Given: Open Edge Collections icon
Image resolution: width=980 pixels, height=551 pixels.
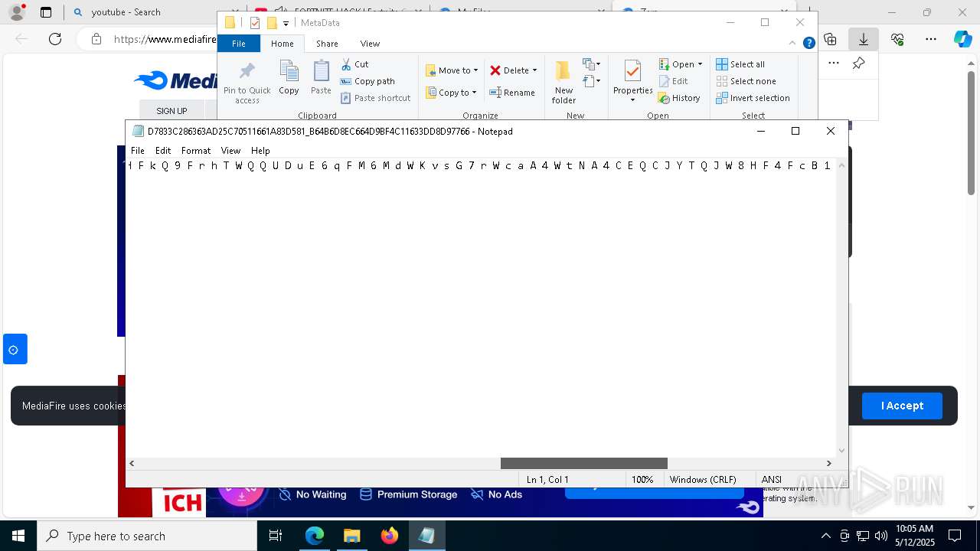Looking at the screenshot, I should pyautogui.click(x=831, y=39).
